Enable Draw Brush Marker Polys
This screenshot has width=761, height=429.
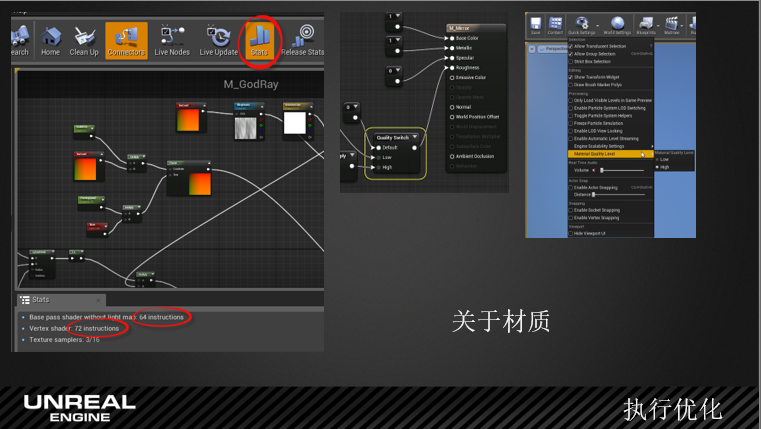pos(571,84)
